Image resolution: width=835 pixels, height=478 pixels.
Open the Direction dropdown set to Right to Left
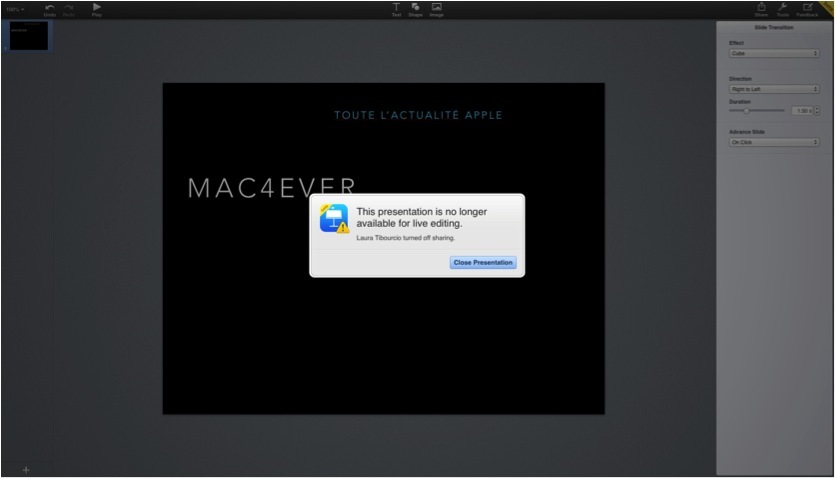[x=774, y=89]
